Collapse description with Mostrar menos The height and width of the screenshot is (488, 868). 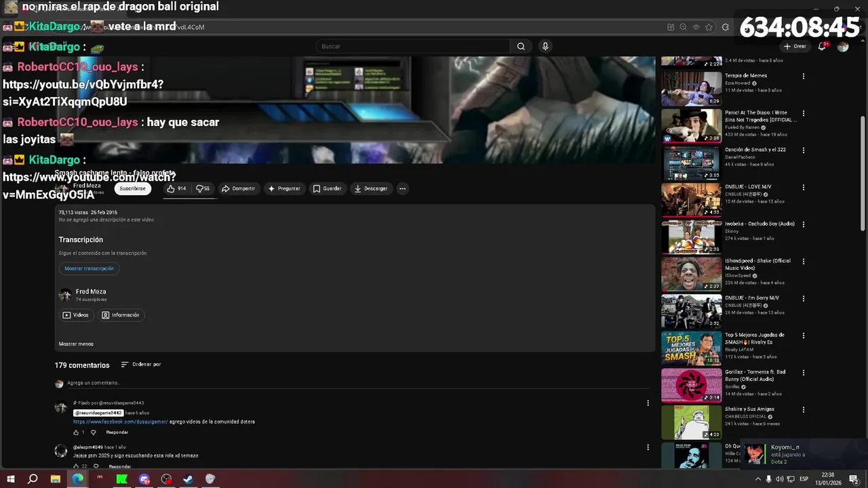click(76, 344)
